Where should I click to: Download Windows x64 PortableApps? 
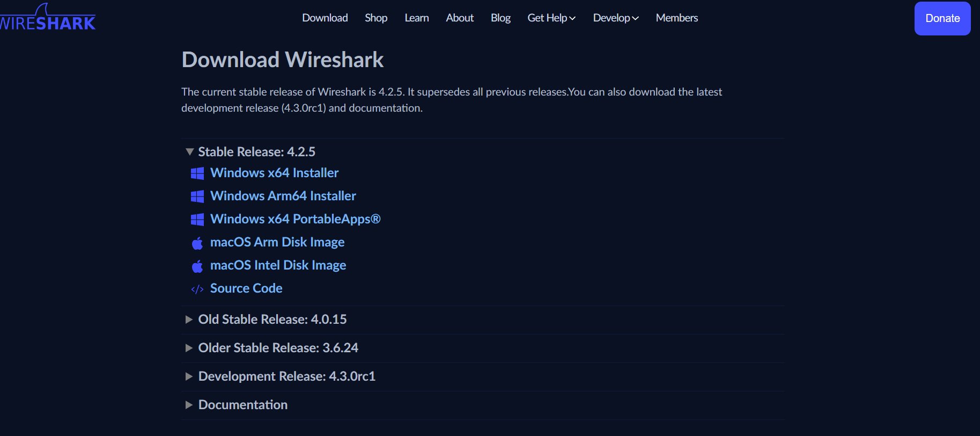(296, 219)
